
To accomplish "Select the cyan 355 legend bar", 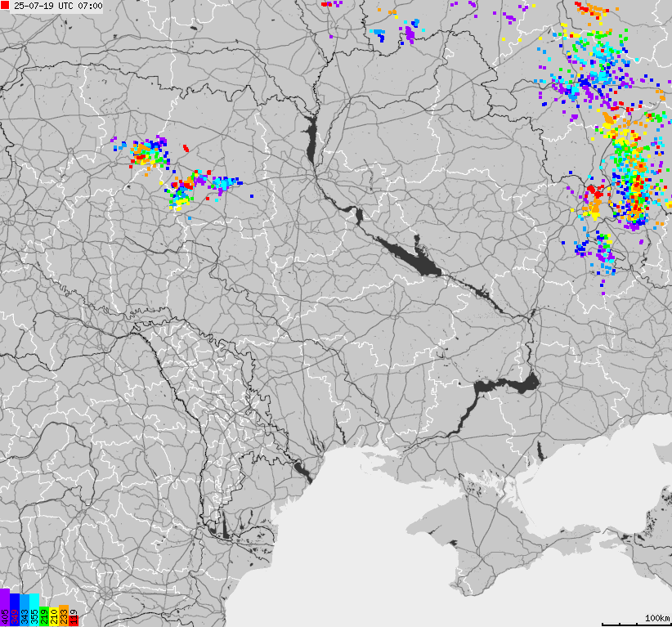I will pos(34,610).
